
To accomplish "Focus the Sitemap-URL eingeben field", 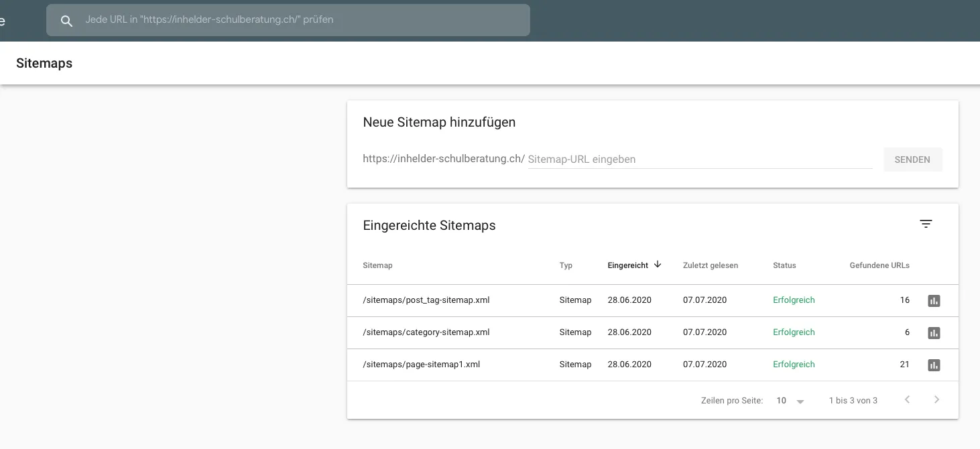I will (x=700, y=159).
